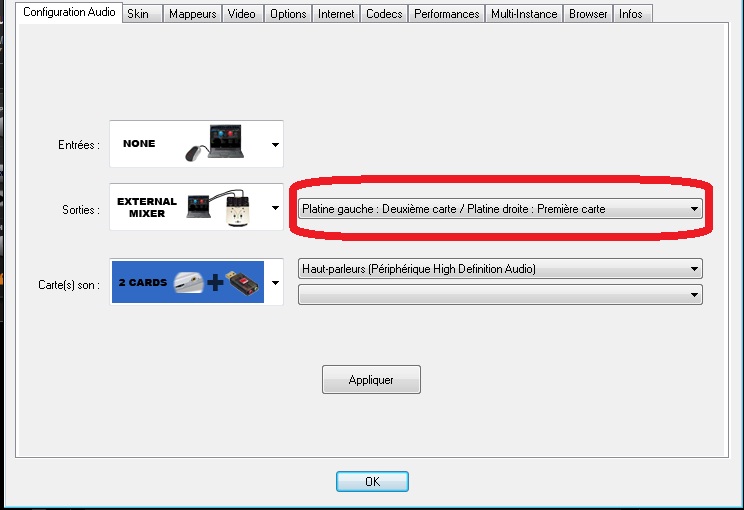Screen dimensions: 744x510
Task: Open the Mappeurs tab
Action: click(193, 14)
